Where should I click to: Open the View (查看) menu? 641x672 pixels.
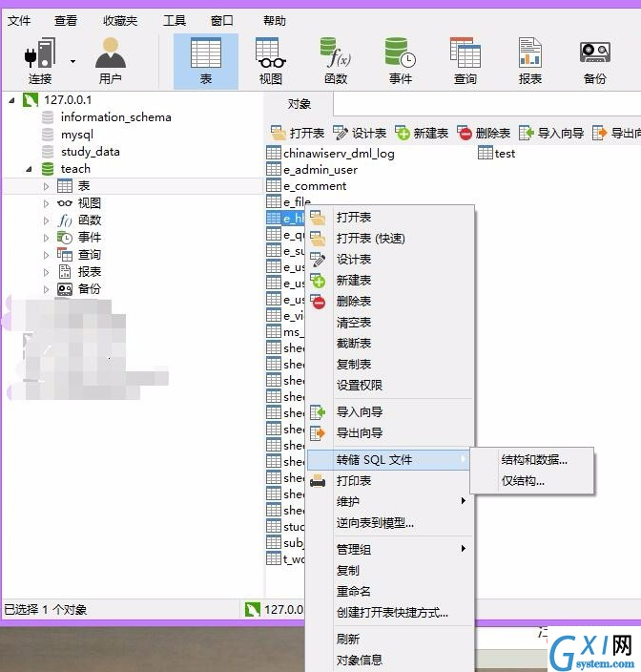point(66,21)
